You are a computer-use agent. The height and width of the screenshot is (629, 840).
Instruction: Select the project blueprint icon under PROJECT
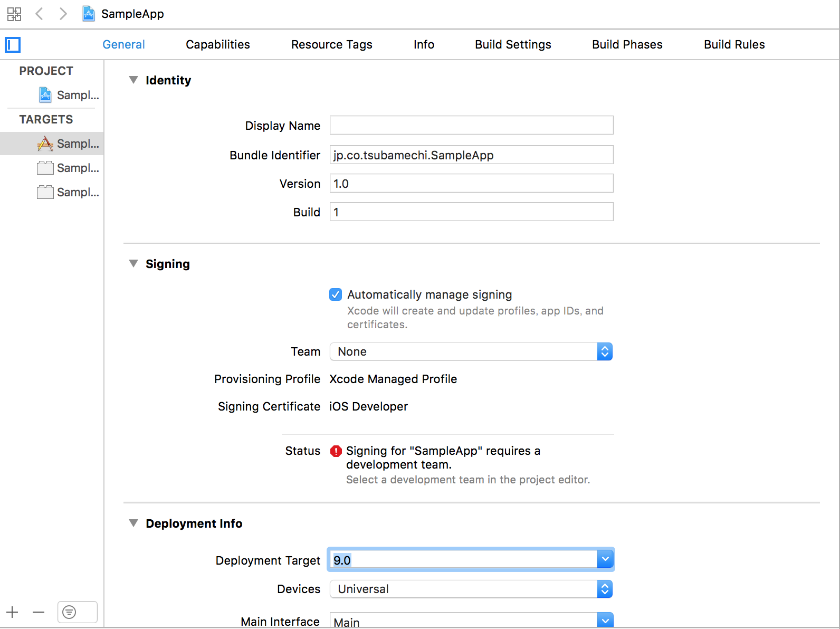(45, 95)
